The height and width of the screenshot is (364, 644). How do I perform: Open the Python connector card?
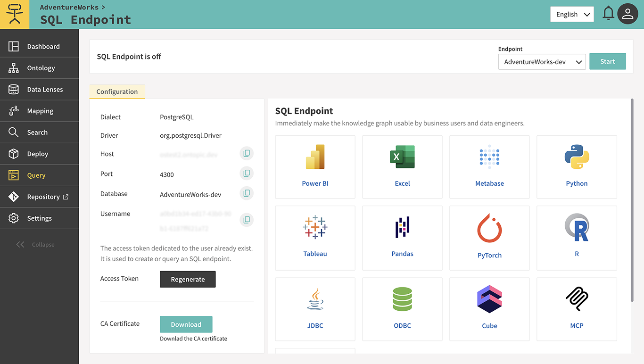pos(577,167)
